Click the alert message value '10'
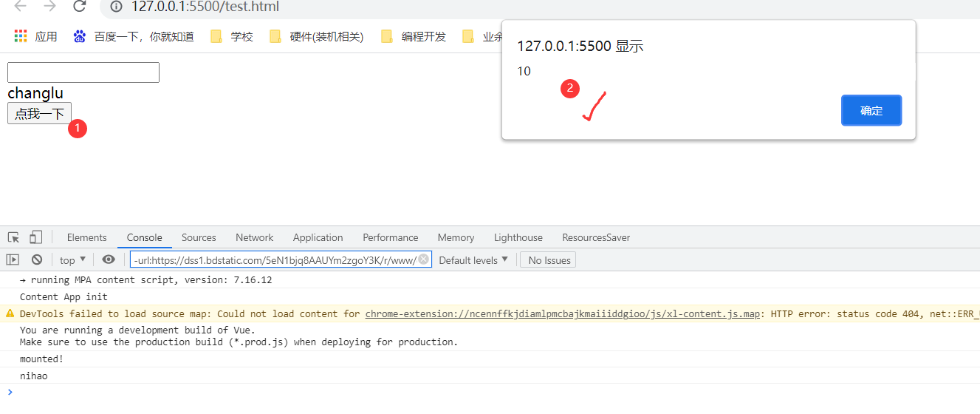 pyautogui.click(x=524, y=71)
